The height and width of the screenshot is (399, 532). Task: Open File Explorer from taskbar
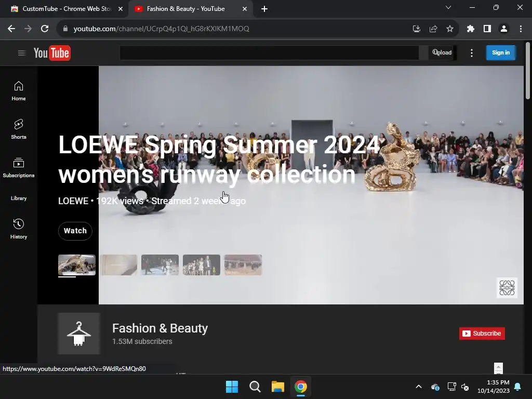tap(278, 387)
